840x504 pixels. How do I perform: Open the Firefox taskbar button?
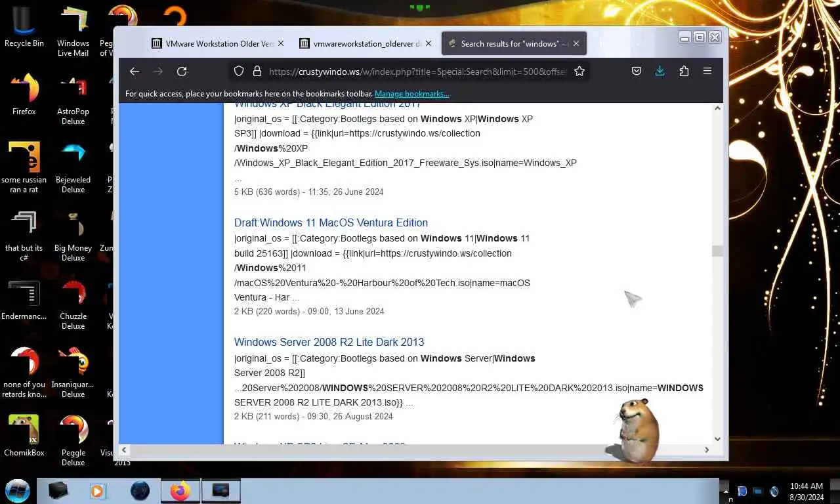pos(180,491)
